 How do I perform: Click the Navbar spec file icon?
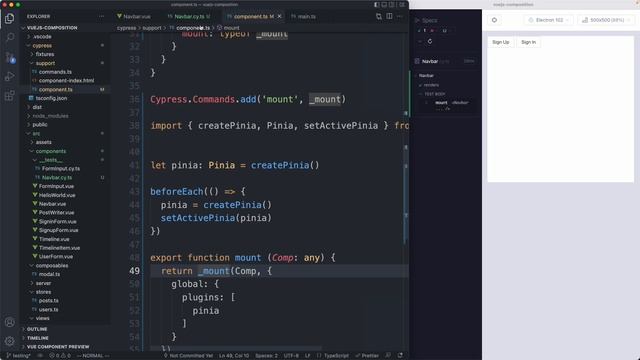tap(417, 61)
